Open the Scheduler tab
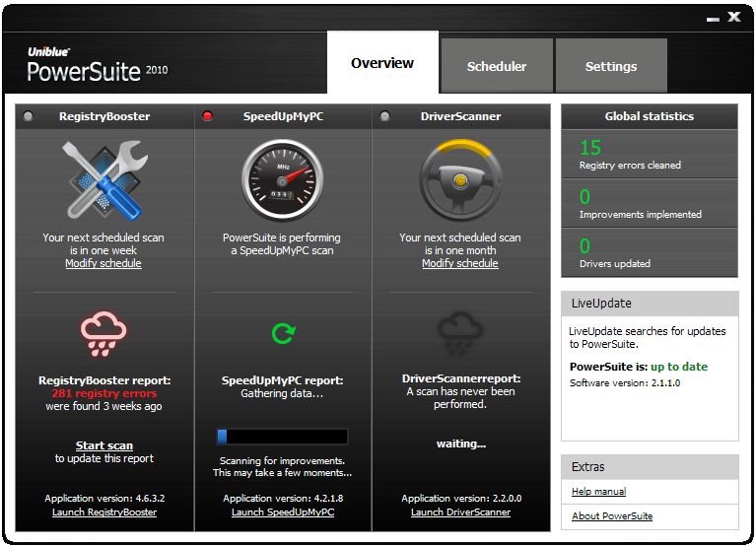Viewport: 756px width, 546px height. 497,66
